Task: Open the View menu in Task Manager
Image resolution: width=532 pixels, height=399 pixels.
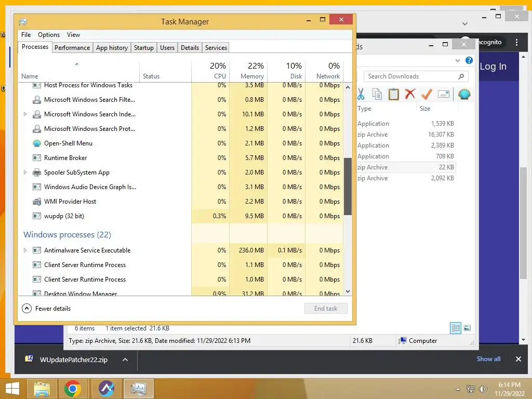Action: 73,35
